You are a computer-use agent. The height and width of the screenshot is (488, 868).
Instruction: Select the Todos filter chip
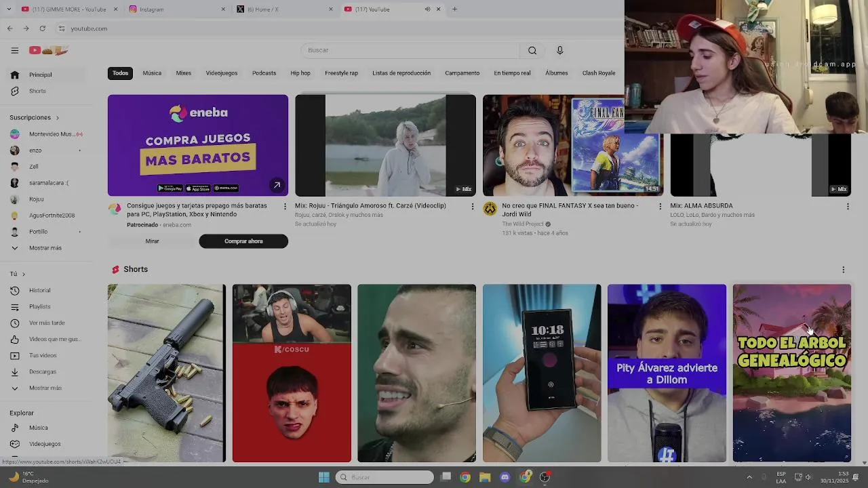(x=120, y=73)
